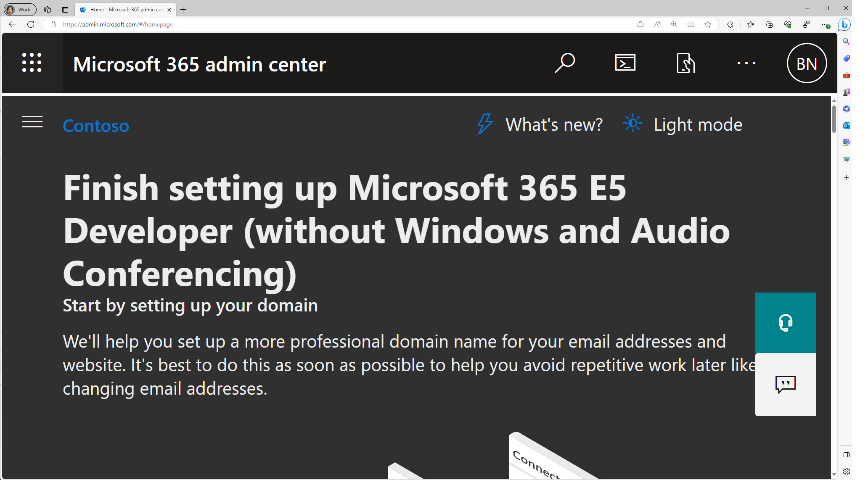The width and height of the screenshot is (868, 480).
Task: Open the admin center search icon
Action: (x=564, y=63)
